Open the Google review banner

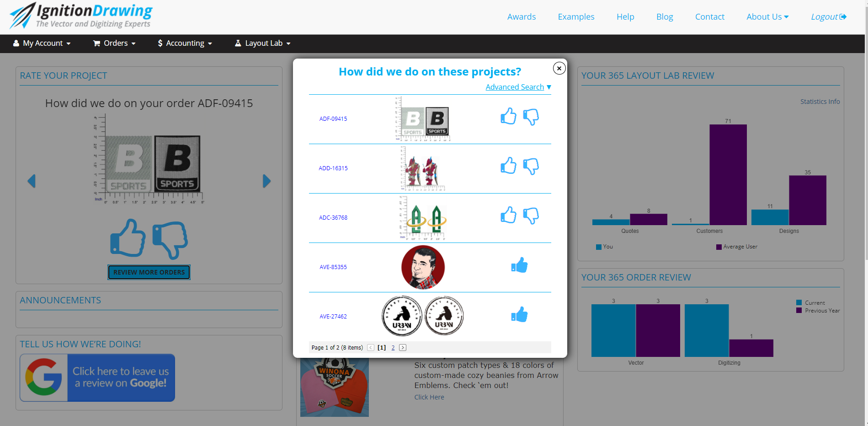click(97, 377)
